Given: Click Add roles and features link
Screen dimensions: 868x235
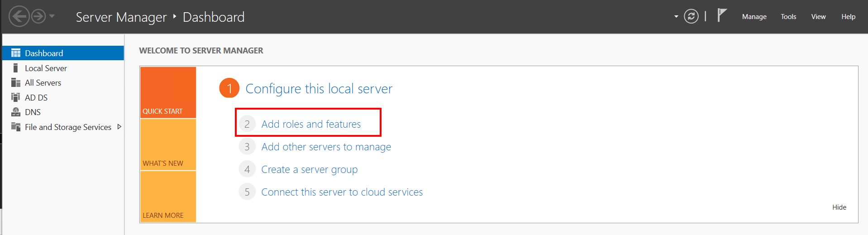Looking at the screenshot, I should coord(311,124).
